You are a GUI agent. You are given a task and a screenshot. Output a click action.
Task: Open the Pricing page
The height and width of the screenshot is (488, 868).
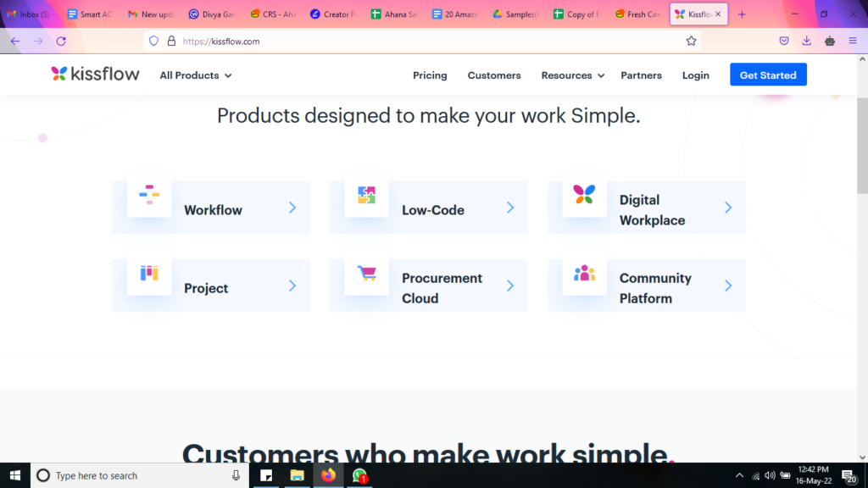click(x=430, y=75)
